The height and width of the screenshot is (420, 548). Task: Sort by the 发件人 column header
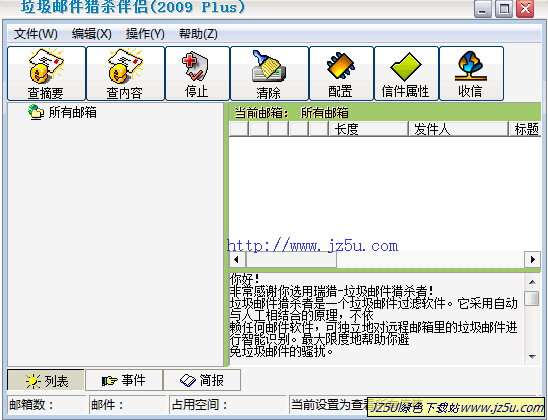pyautogui.click(x=458, y=129)
